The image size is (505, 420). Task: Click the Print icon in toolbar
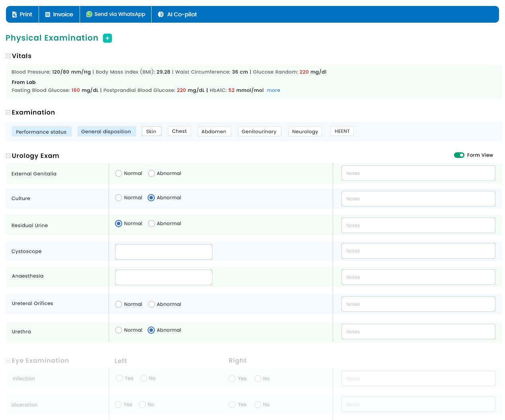[15, 14]
